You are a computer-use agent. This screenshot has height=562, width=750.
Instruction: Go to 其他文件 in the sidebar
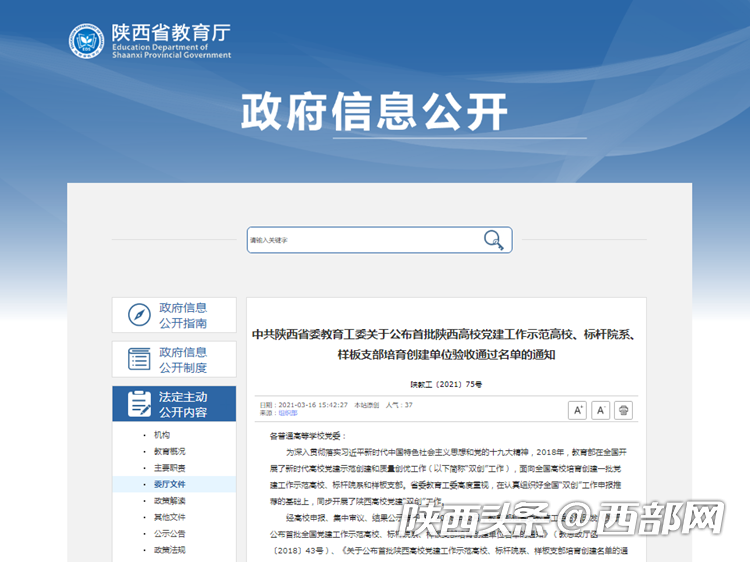pos(169,517)
